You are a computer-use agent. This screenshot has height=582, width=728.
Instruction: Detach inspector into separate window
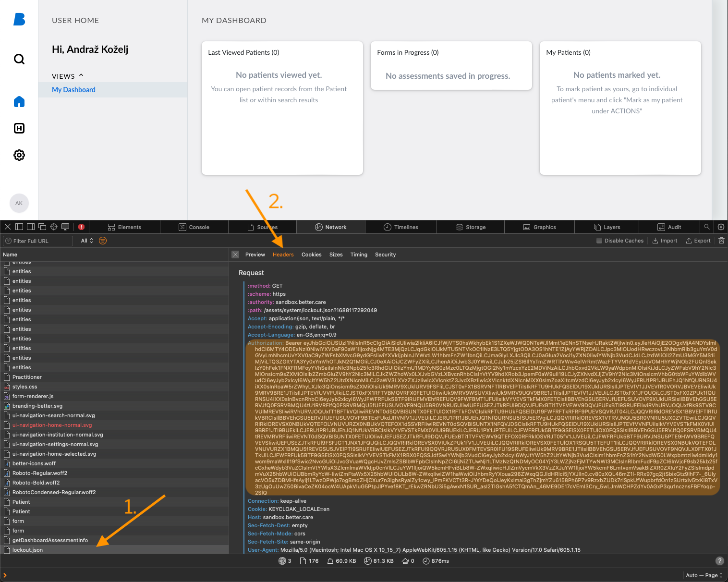[42, 227]
